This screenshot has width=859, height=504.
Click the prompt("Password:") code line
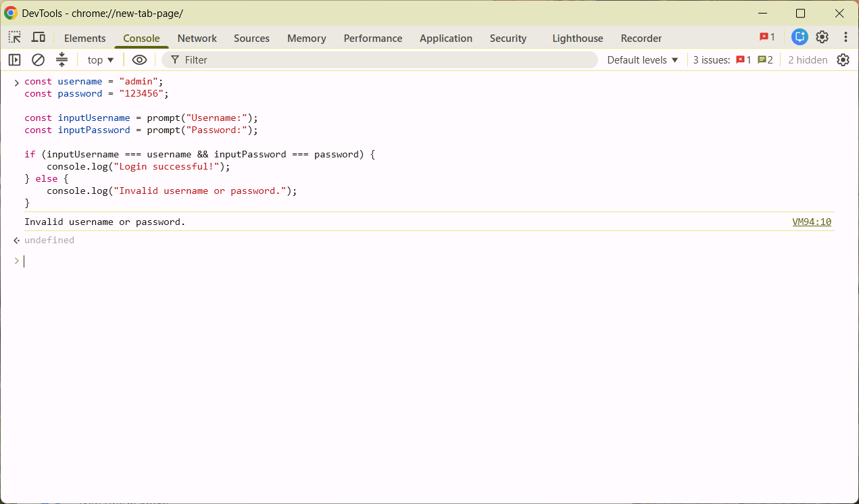[x=141, y=130]
